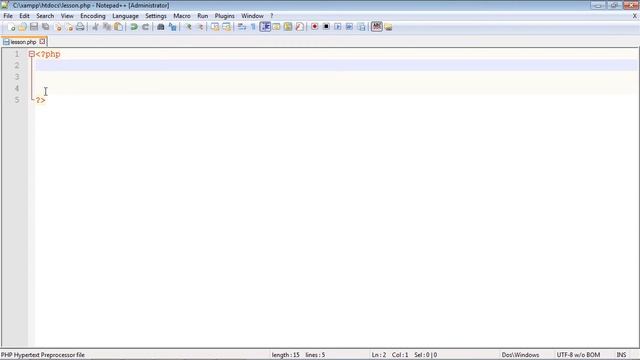This screenshot has width=640, height=360.
Task: Toggle the indent guide button
Action: (x=265, y=27)
